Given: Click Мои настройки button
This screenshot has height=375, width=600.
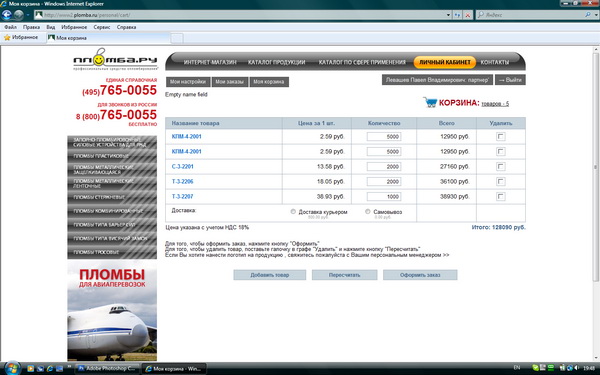Looking at the screenshot, I should click(188, 82).
